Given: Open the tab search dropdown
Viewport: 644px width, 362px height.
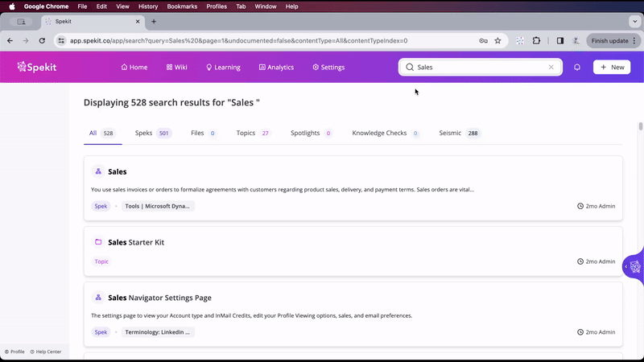Looking at the screenshot, I should (635, 22).
